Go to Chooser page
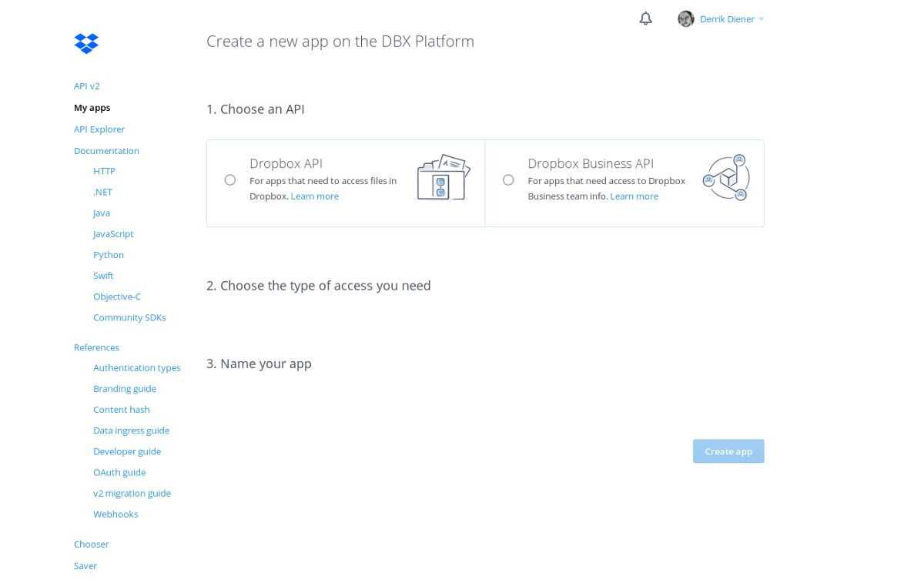Screen dimensions: 924x583 (92, 544)
